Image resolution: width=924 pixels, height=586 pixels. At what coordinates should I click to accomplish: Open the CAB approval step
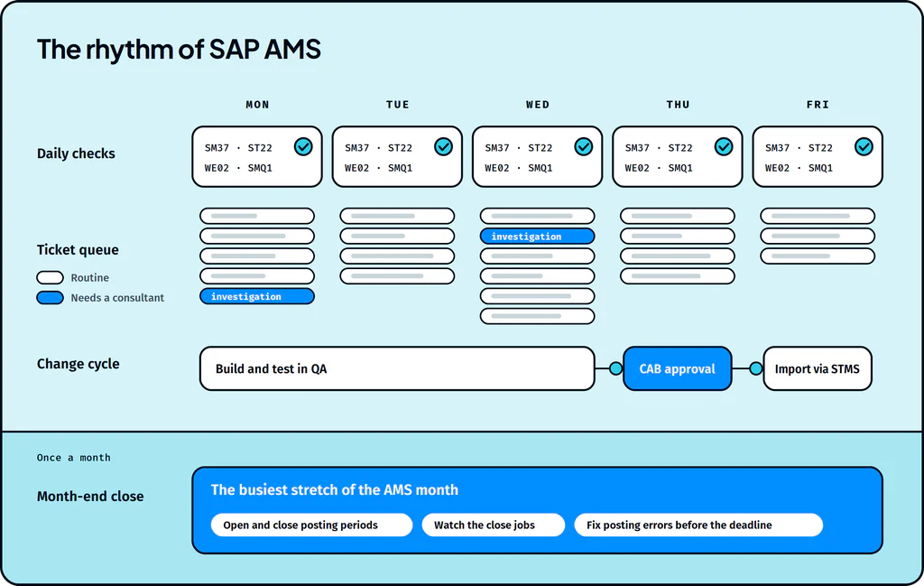(x=677, y=368)
